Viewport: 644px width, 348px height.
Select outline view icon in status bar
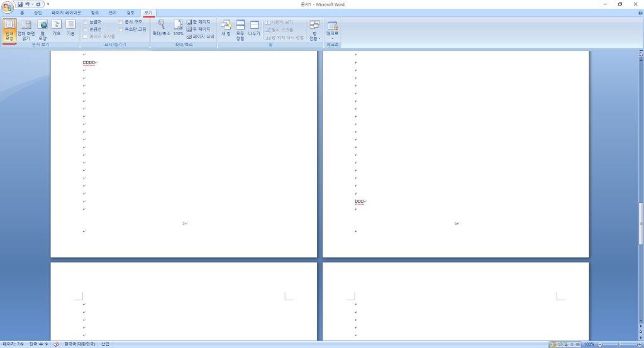click(572, 344)
